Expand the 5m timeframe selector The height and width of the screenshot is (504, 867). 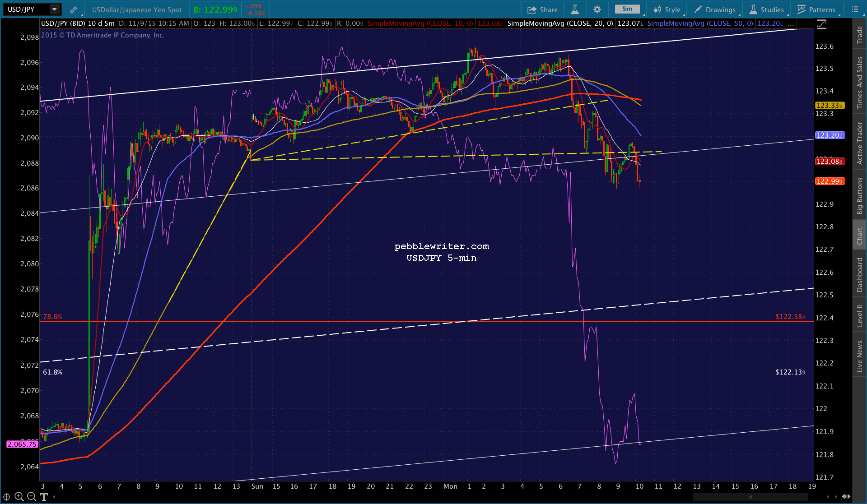tap(627, 9)
